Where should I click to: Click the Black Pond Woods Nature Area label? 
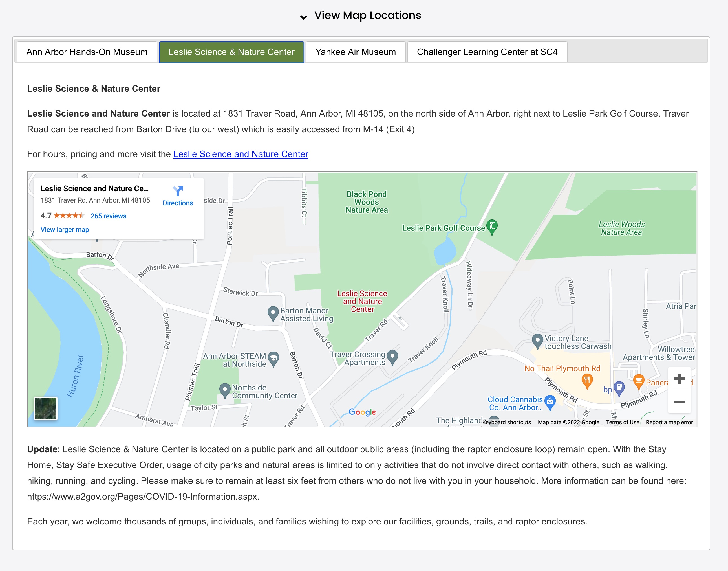pos(367,202)
